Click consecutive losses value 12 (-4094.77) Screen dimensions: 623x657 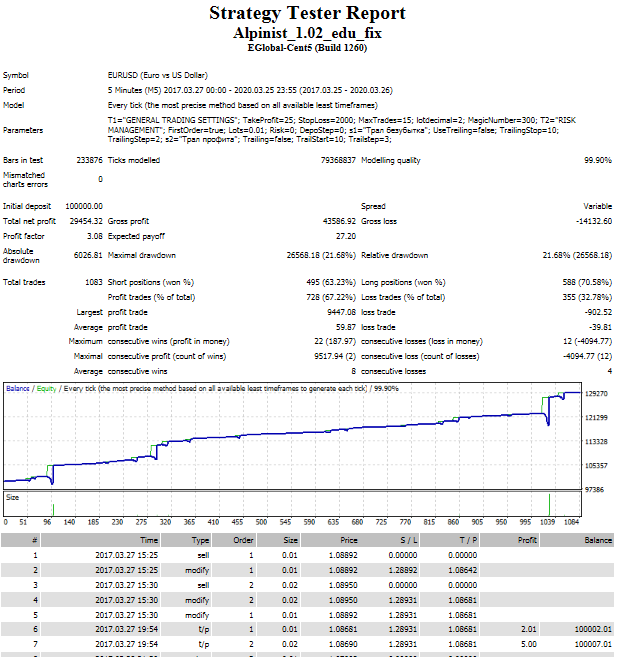[x=587, y=342]
